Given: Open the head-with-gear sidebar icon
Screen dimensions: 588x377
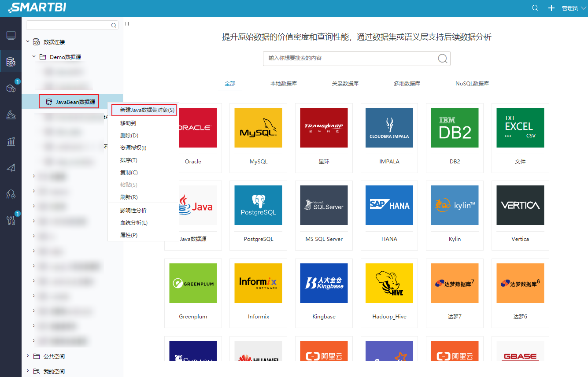Looking at the screenshot, I should click(11, 194).
